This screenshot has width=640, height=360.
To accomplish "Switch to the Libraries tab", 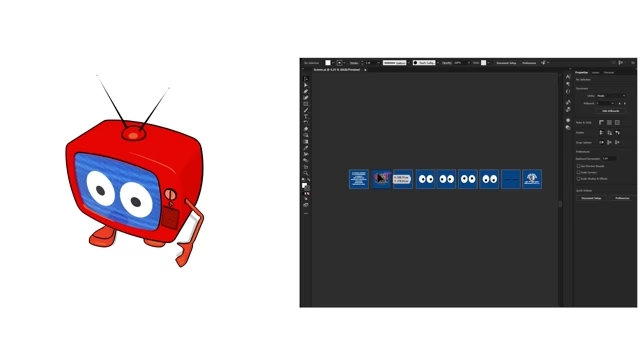I will (609, 73).
